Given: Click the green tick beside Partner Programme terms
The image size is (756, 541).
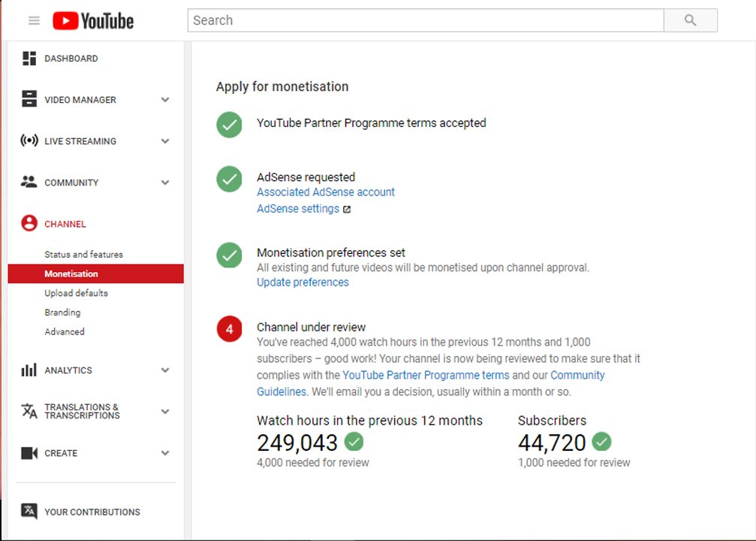Looking at the screenshot, I should [229, 125].
